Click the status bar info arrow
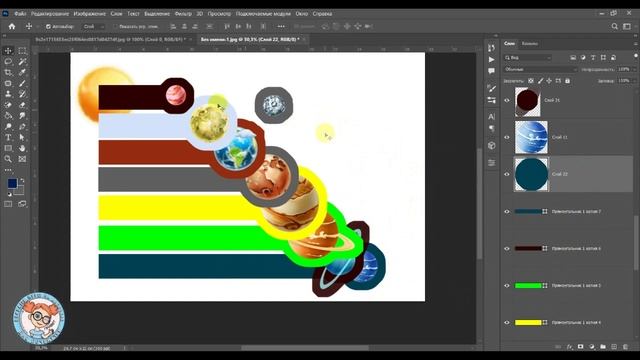 [124, 348]
